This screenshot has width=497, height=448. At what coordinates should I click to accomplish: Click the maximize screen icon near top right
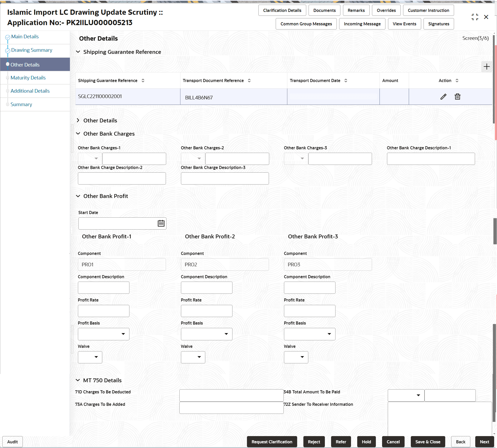point(475,17)
